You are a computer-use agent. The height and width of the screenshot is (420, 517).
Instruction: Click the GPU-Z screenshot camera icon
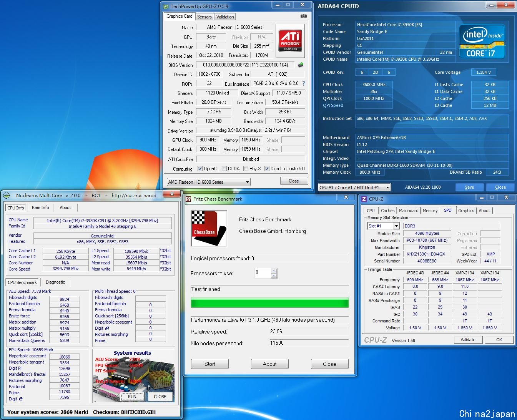[x=304, y=16]
